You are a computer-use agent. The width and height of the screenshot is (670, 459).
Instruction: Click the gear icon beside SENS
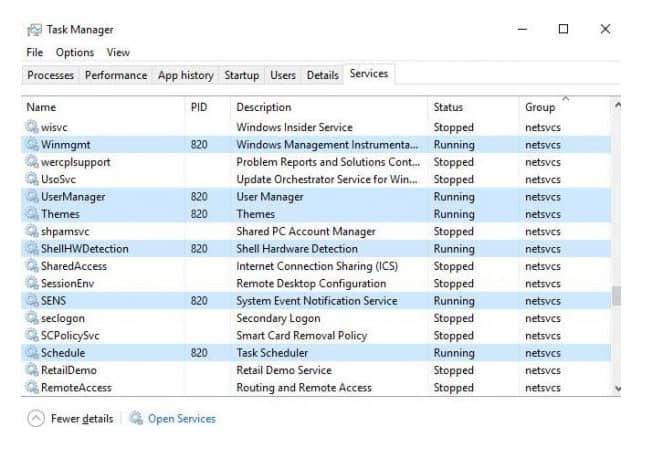[32, 300]
